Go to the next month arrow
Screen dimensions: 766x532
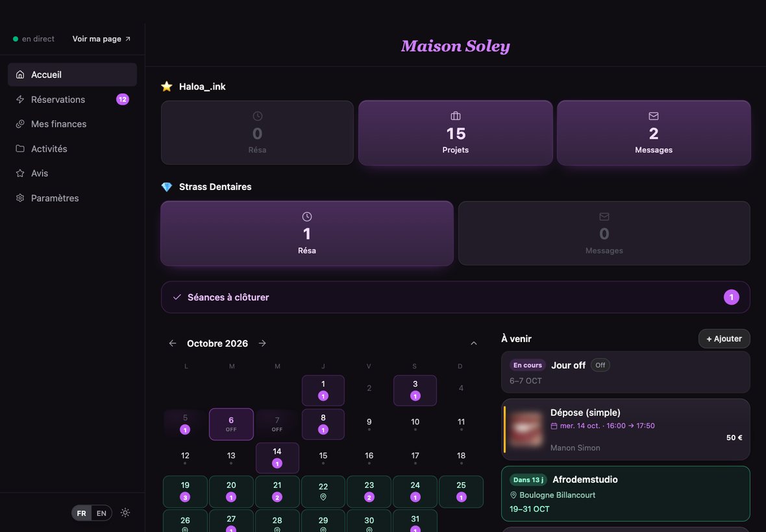262,344
